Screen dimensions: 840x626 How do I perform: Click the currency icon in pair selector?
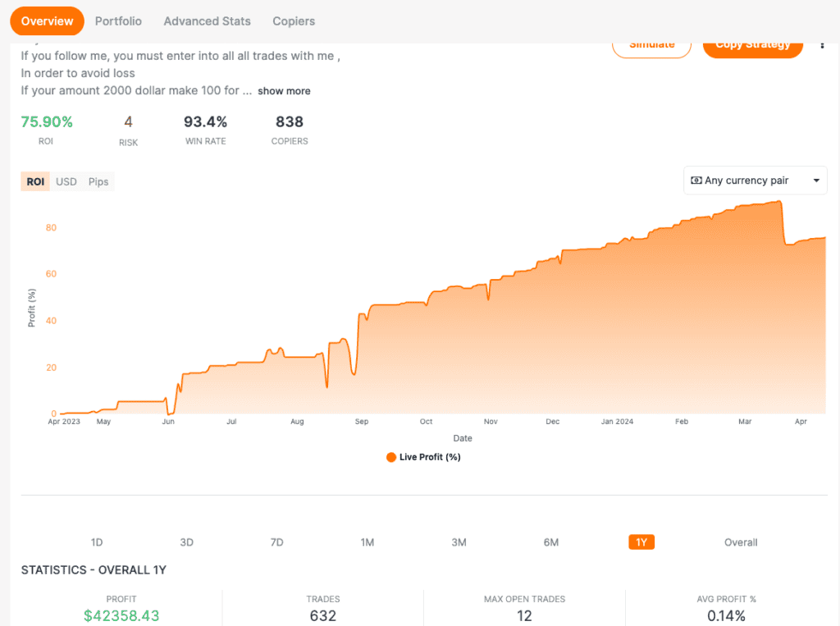[x=696, y=180]
